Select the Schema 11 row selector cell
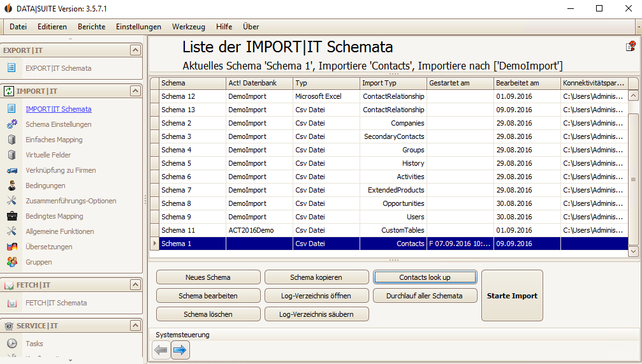The height and width of the screenshot is (364, 642). coord(154,230)
